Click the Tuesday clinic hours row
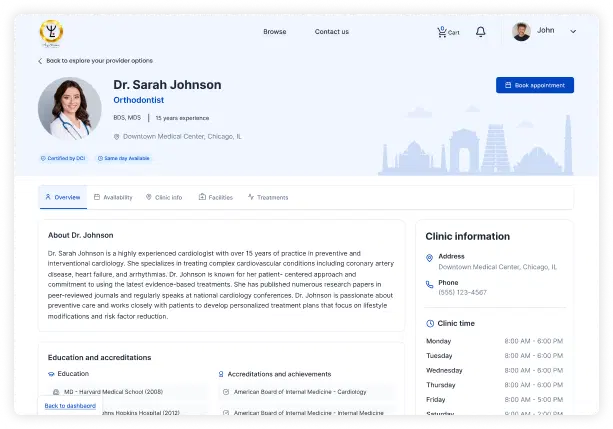Image resolution: width=613 pixels, height=429 pixels. [494, 355]
